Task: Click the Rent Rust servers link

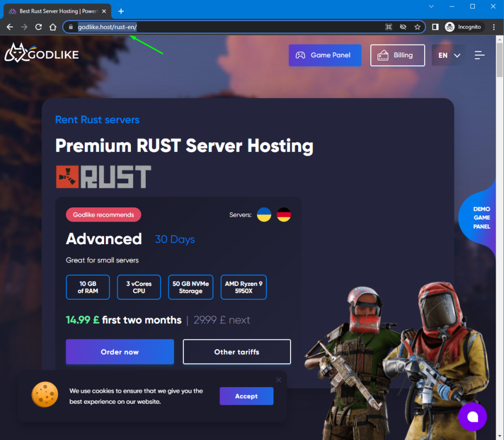Action: 97,120
